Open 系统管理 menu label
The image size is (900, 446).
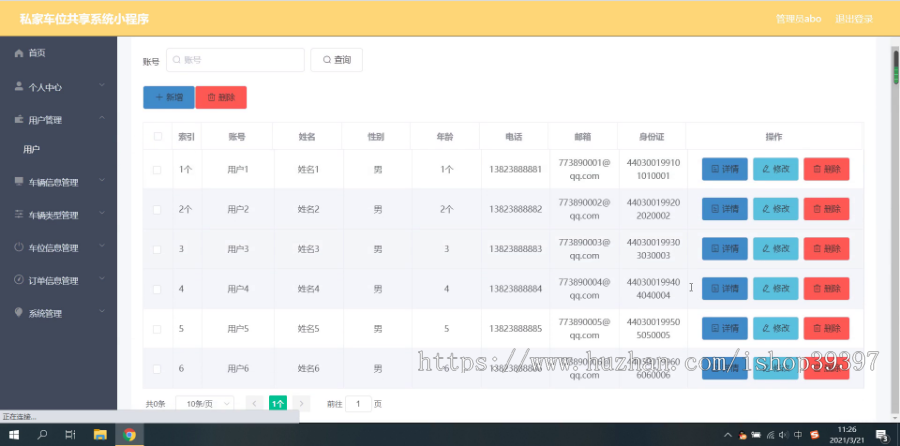(x=45, y=314)
